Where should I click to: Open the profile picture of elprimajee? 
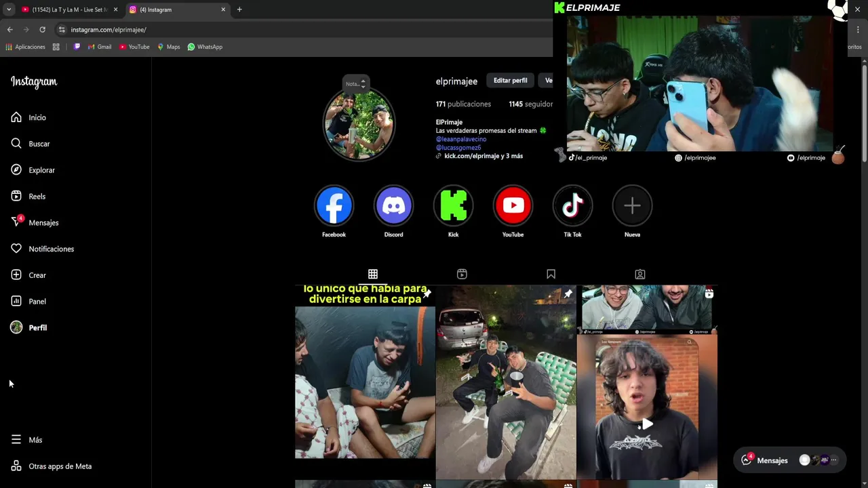(x=359, y=124)
